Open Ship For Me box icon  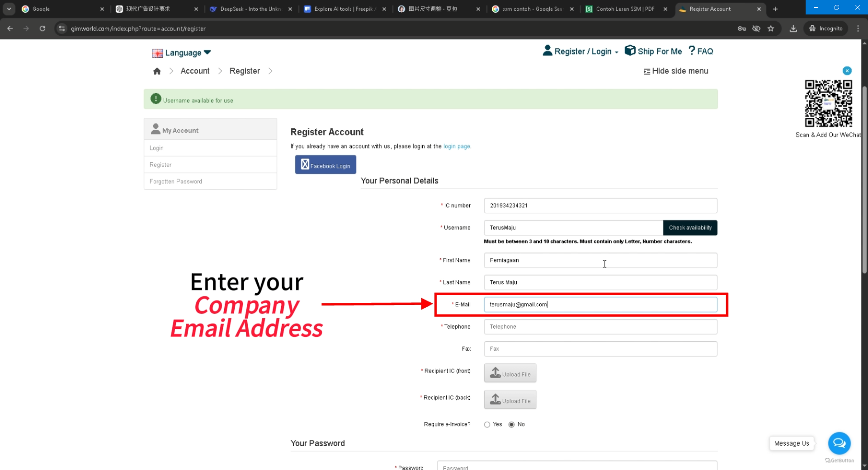[x=630, y=51]
